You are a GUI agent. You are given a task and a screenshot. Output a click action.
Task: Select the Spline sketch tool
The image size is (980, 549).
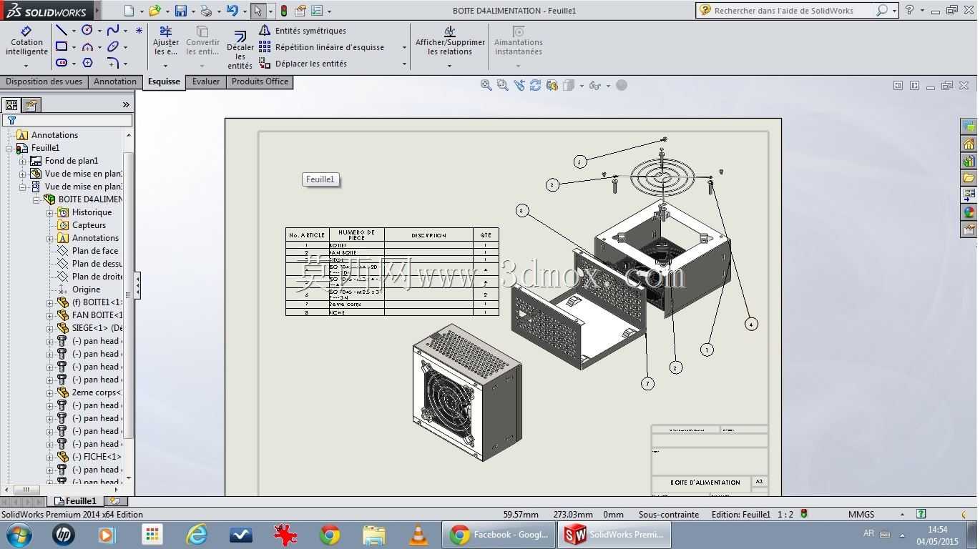pos(112,30)
